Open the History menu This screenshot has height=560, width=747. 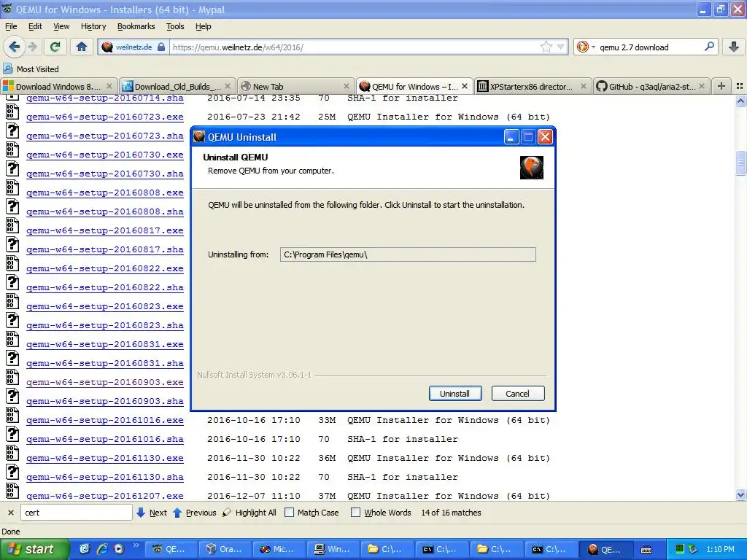(93, 26)
